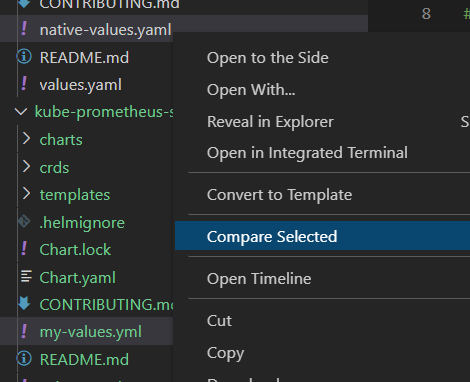The image size is (470, 382).
Task: Click exclamation icon beside Chart.lock
Action: click(24, 249)
